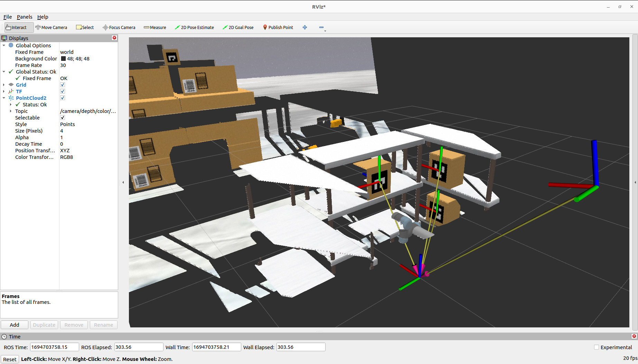This screenshot has height=364, width=638.
Task: Click the Add display button
Action: click(x=15, y=325)
